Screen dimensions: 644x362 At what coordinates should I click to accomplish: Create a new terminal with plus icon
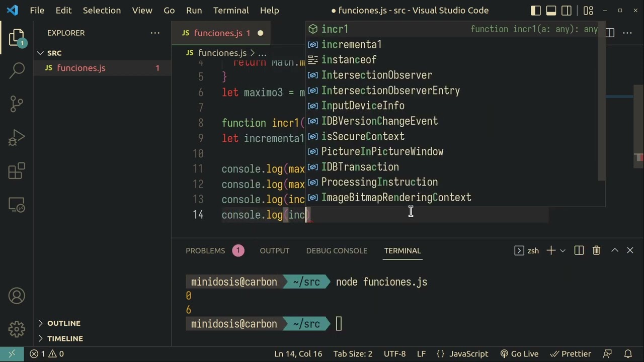tap(551, 250)
